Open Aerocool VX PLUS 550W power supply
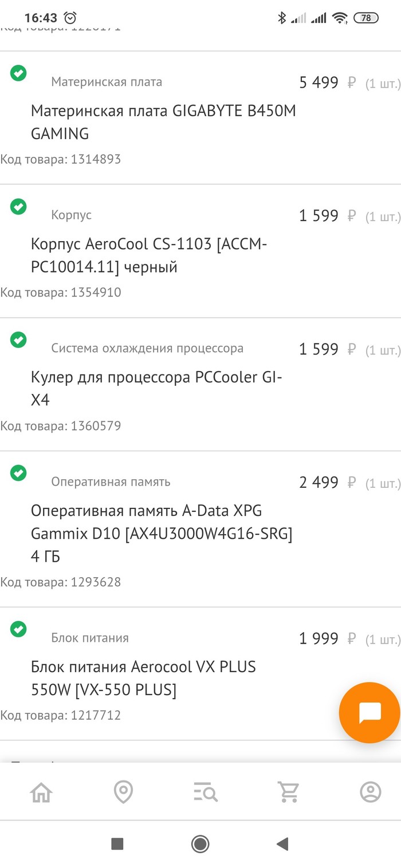 143,678
